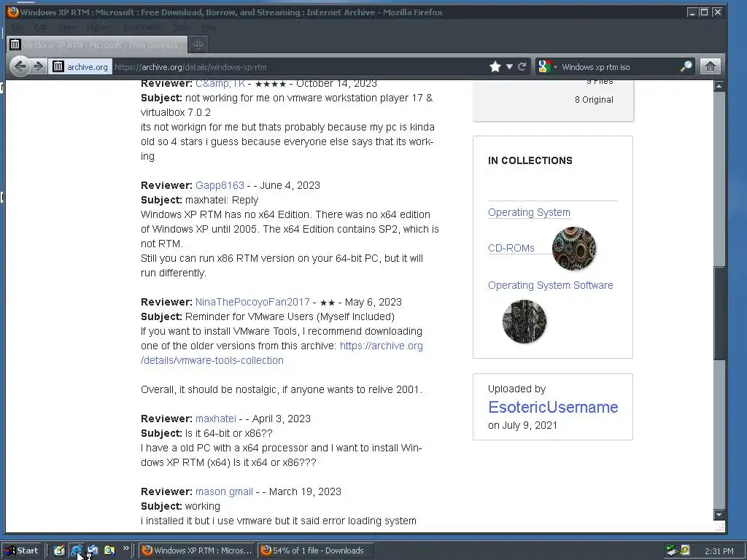This screenshot has width=747, height=560.
Task: Open the Operating System Software collection link
Action: pyautogui.click(x=550, y=285)
